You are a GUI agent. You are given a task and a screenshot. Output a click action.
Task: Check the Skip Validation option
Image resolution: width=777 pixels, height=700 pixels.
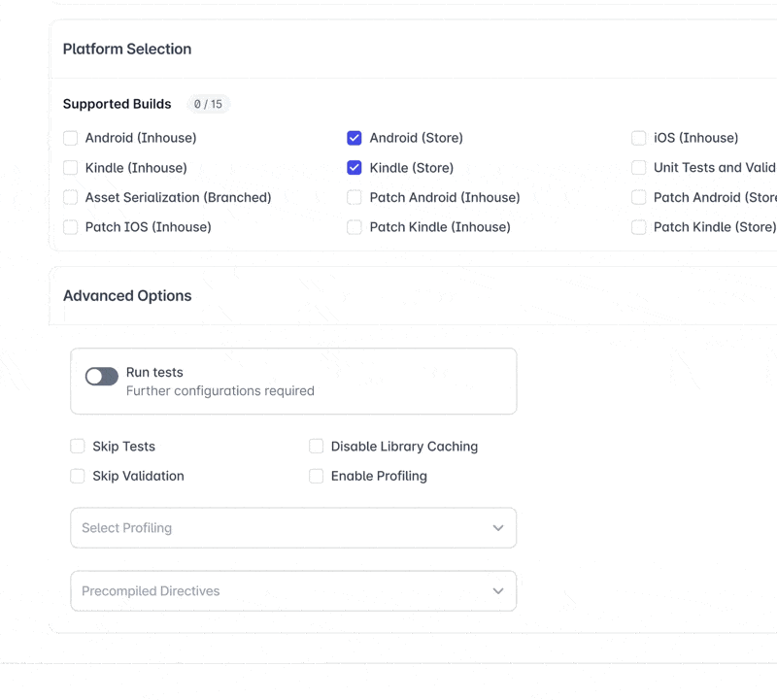[78, 476]
